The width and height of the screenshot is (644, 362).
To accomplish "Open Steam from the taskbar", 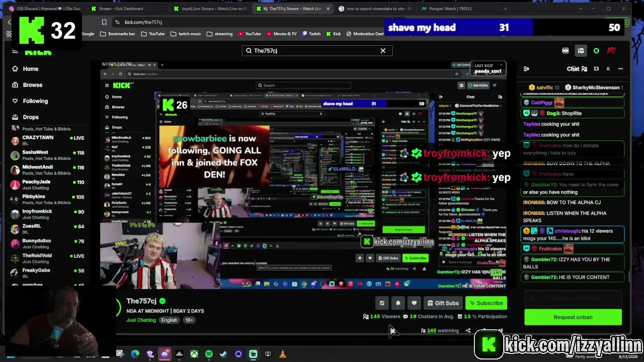I will point(223,354).
